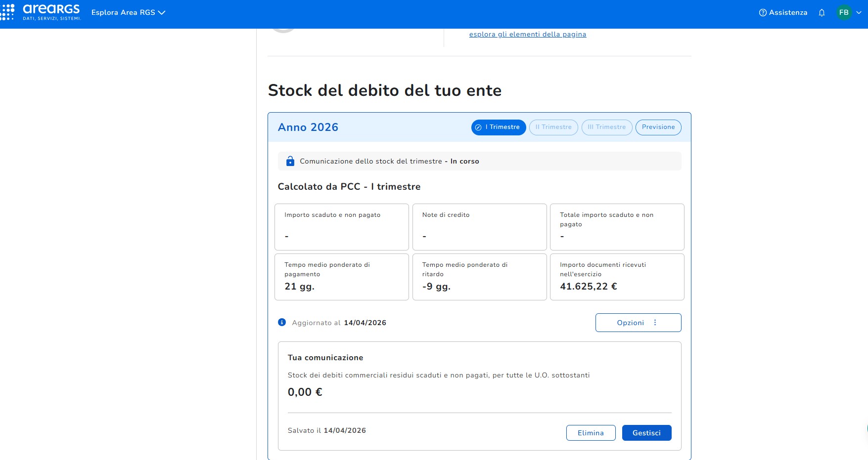Select the II Trimestre tab
Image resolution: width=868 pixels, height=460 pixels.
tap(553, 127)
